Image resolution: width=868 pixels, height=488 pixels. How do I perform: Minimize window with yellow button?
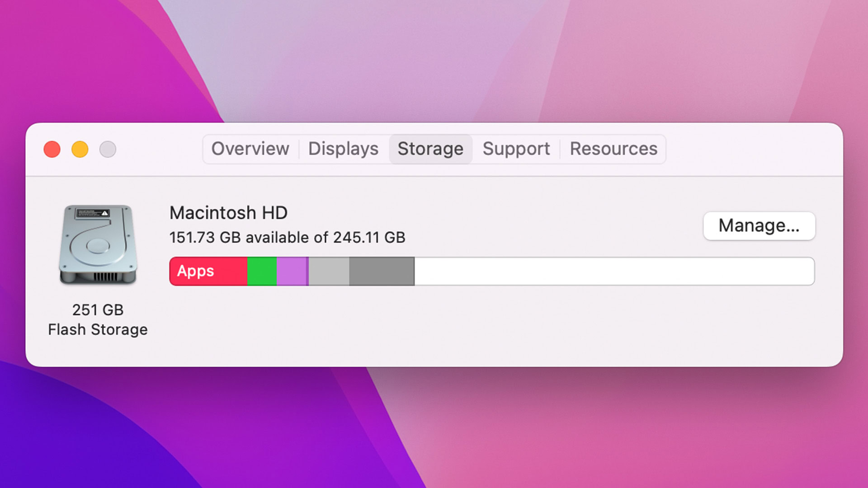pos(80,149)
